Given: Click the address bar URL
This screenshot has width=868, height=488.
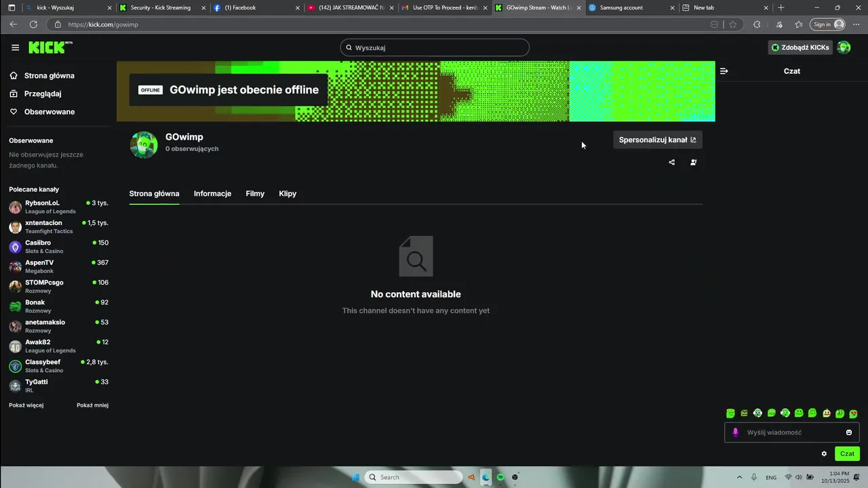Looking at the screenshot, I should [x=103, y=24].
